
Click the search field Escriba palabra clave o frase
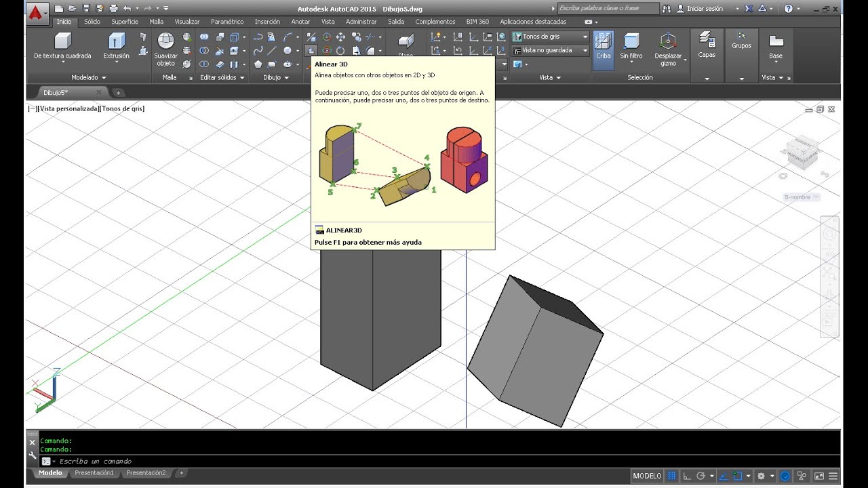click(608, 9)
